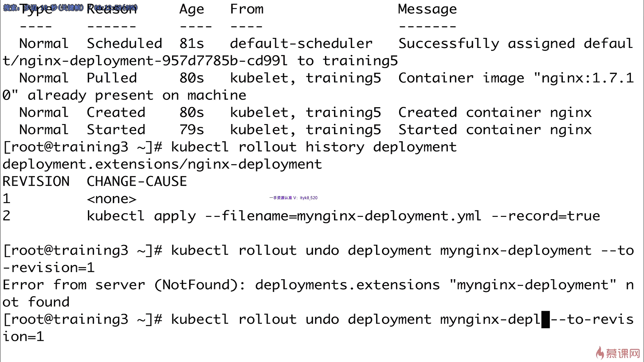Viewport: 644px width, 362px height.
Task: Click the nginx:1.7.1 image name text
Action: (583, 78)
